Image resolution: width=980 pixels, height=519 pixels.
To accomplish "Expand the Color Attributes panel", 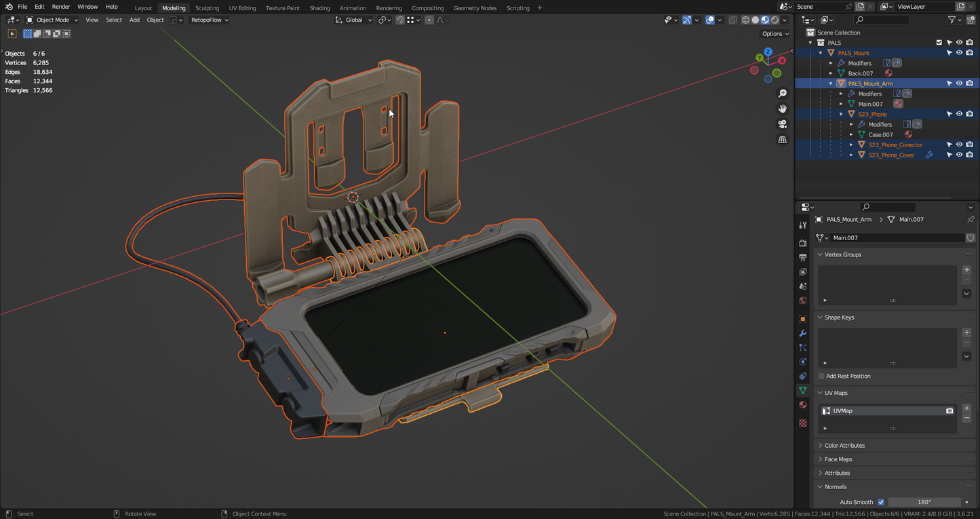I will point(844,446).
